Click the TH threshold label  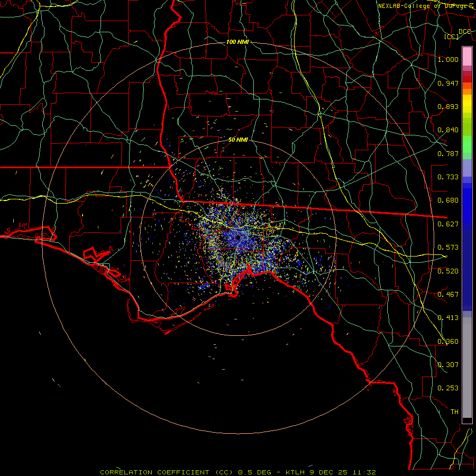[x=454, y=412]
